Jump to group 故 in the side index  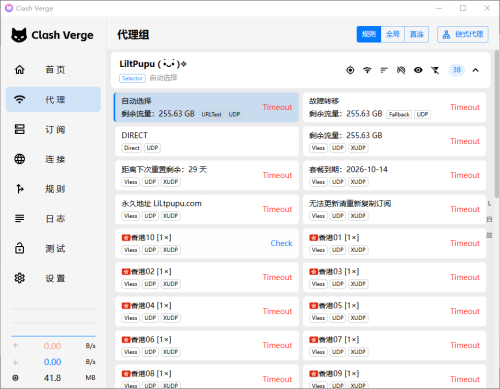489,235
